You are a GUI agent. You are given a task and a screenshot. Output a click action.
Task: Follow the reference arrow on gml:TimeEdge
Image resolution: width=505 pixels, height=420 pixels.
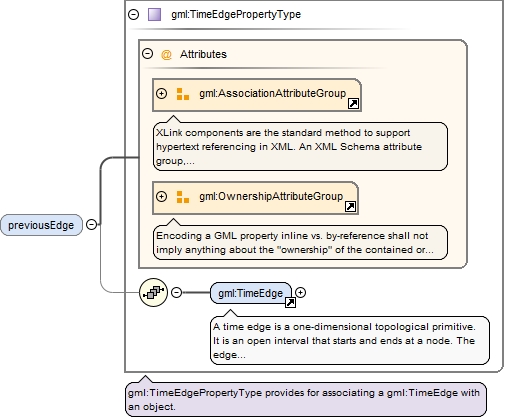(290, 302)
